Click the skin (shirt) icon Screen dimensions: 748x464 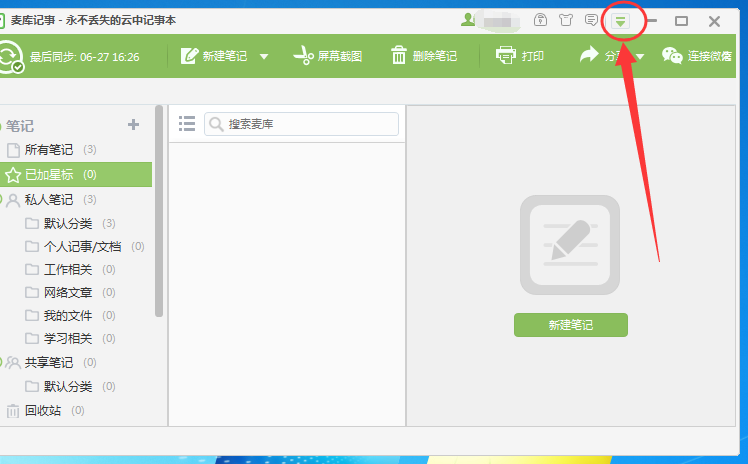click(x=566, y=20)
